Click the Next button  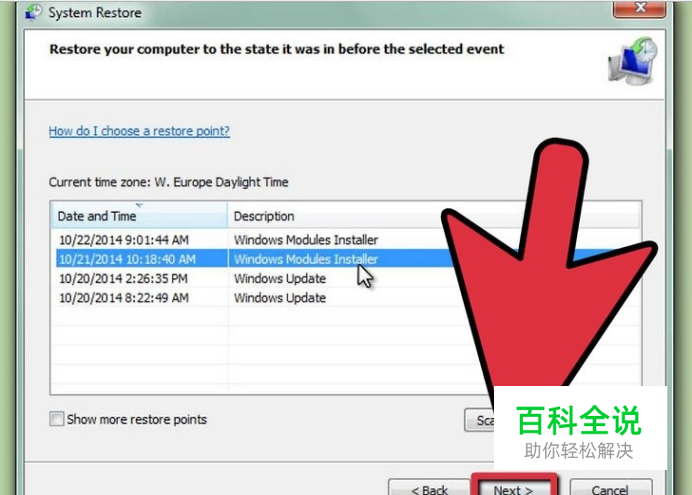tap(513, 487)
